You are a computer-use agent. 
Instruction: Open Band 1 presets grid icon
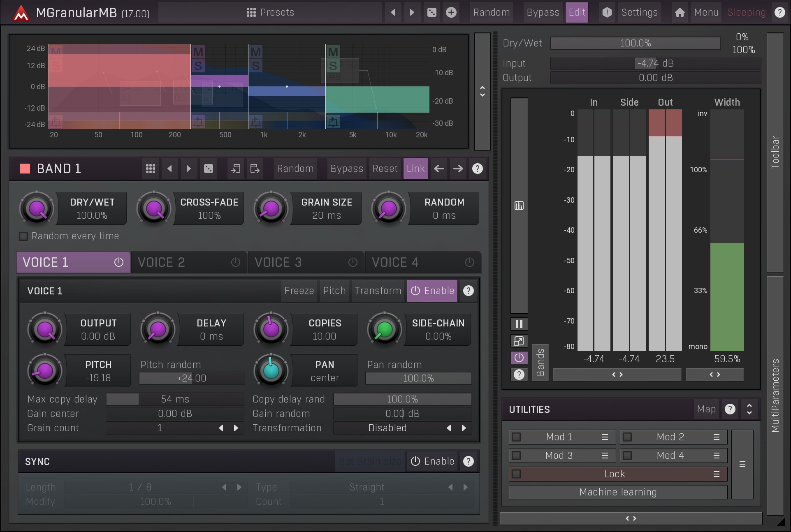click(x=151, y=169)
